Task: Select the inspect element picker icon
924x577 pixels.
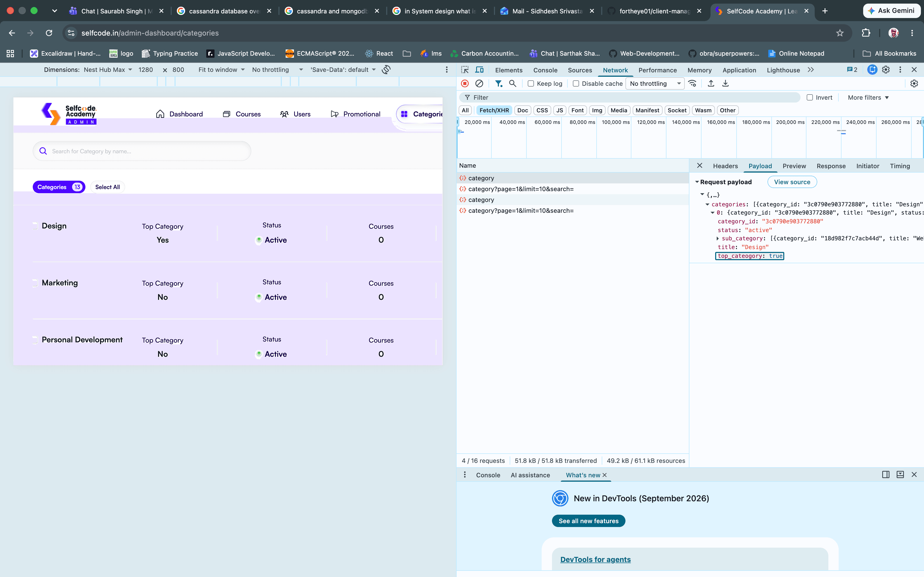Action: 465,70
